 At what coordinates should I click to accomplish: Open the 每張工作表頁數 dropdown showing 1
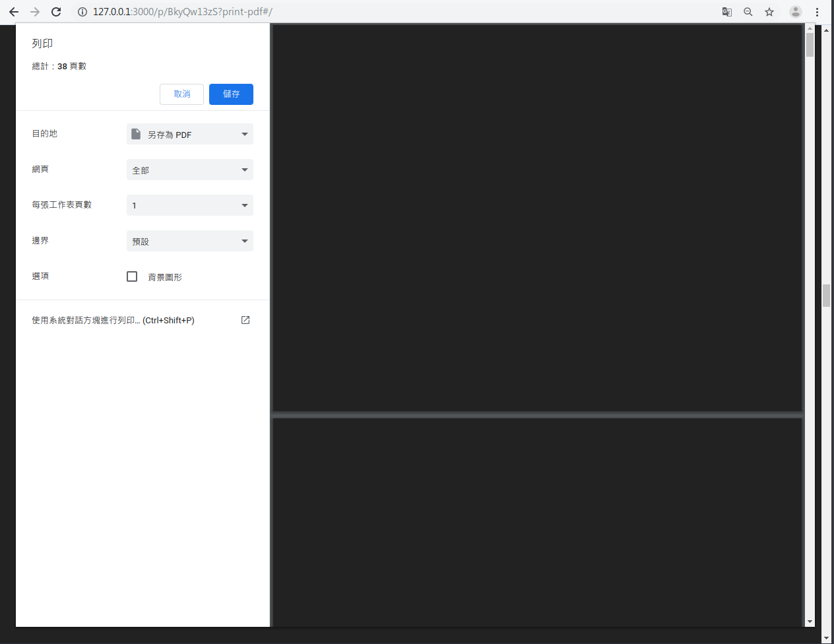(x=190, y=205)
